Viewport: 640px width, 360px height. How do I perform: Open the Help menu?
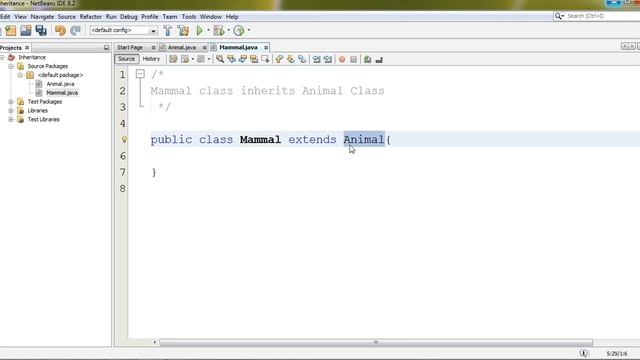point(232,17)
